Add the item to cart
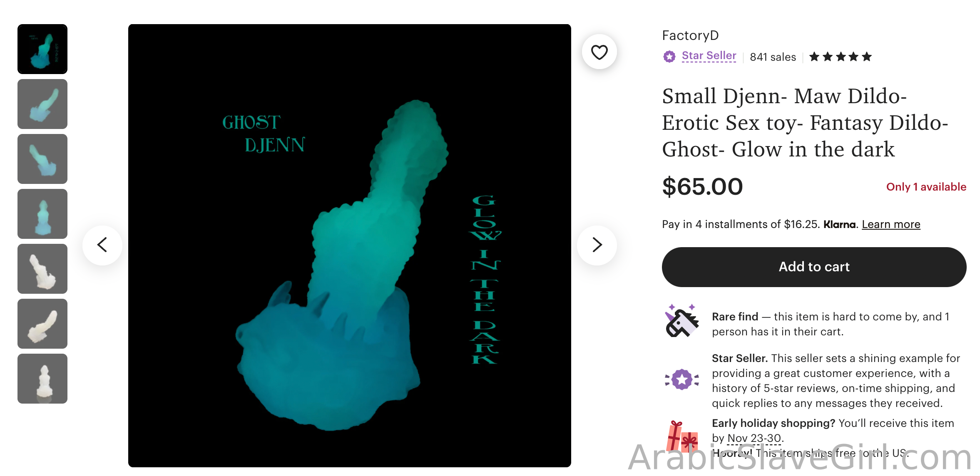The image size is (980, 476). tap(814, 267)
